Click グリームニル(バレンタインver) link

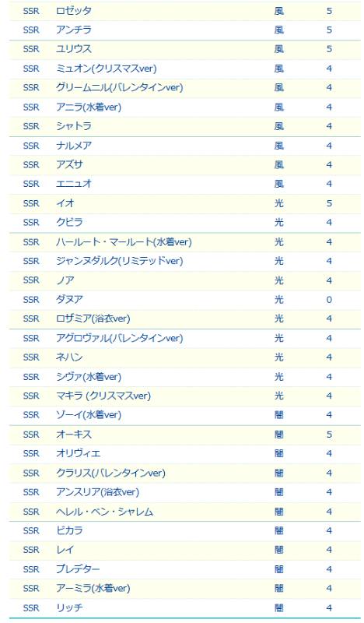[x=120, y=87]
